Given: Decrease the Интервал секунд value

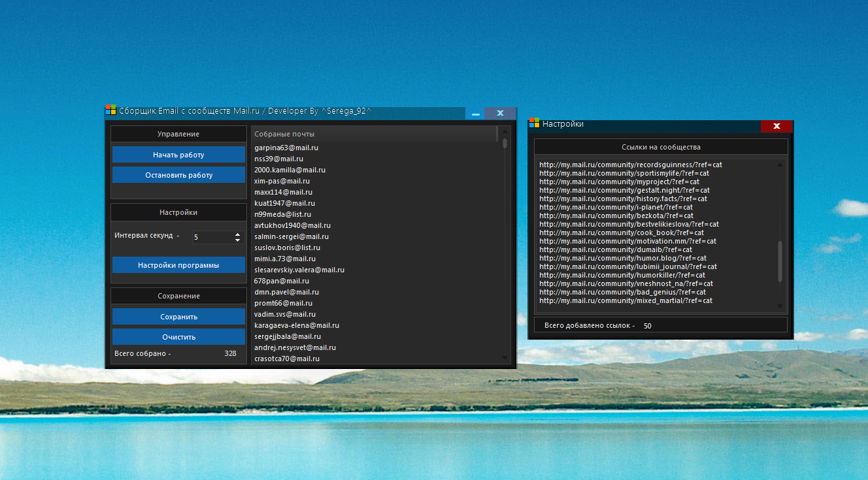Looking at the screenshot, I should coord(236,240).
